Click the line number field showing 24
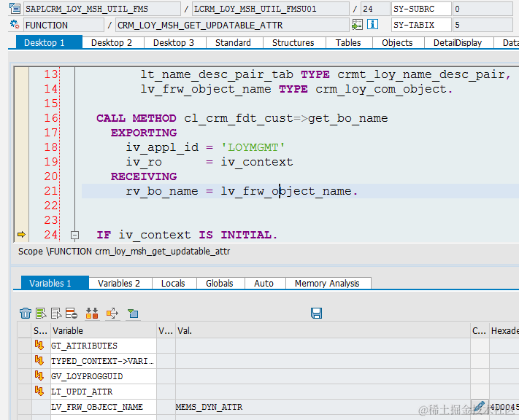519x420 pixels. pos(375,9)
